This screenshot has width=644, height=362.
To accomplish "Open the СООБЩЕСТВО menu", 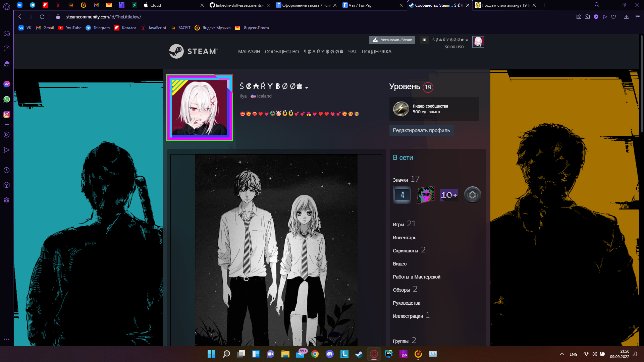I will [x=282, y=52].
